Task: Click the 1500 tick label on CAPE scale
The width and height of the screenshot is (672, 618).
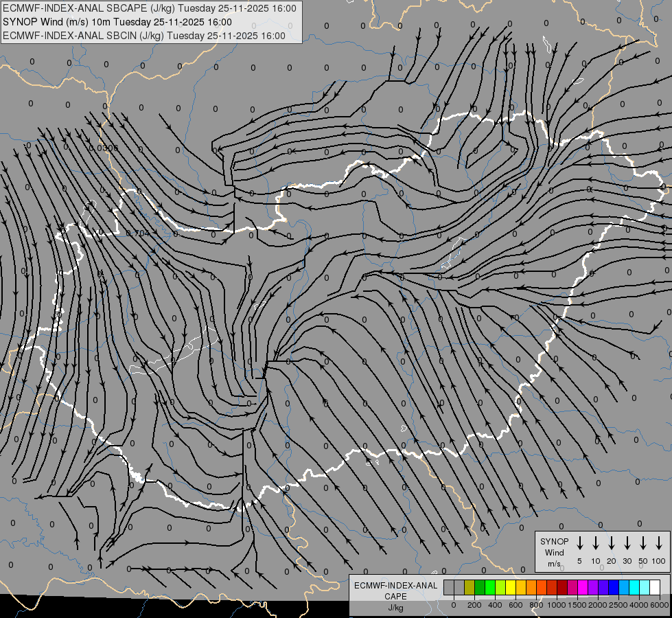Action: (577, 605)
